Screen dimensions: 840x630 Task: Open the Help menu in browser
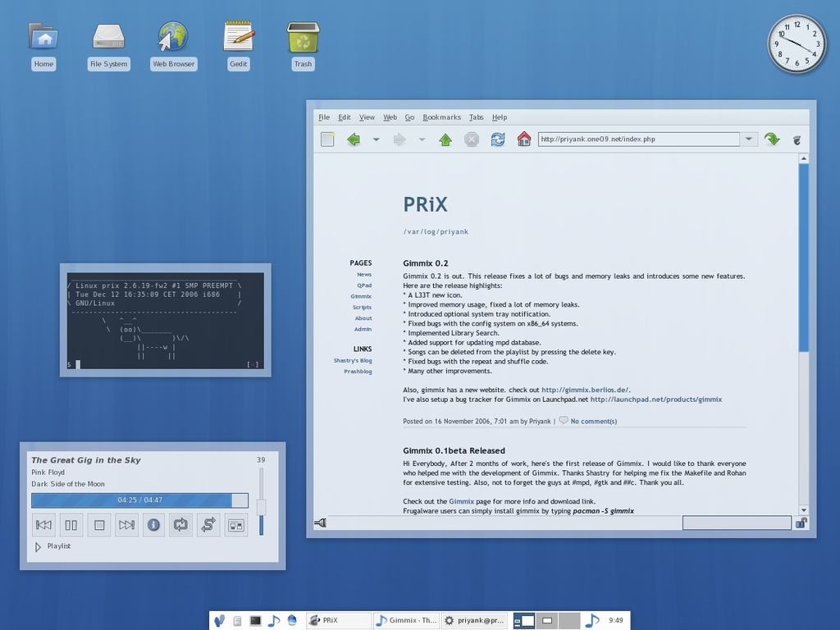500,117
